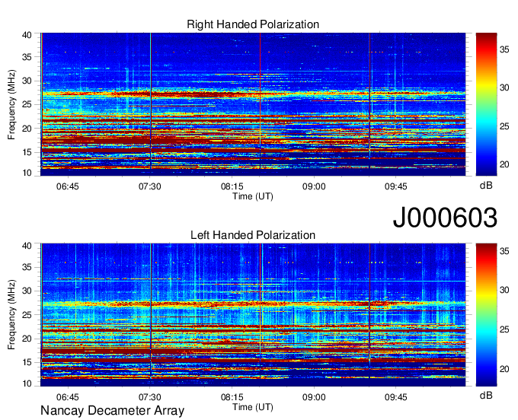Click the 35 MHz tick on lower plot
The height and width of the screenshot is (420, 518).
tap(27, 267)
